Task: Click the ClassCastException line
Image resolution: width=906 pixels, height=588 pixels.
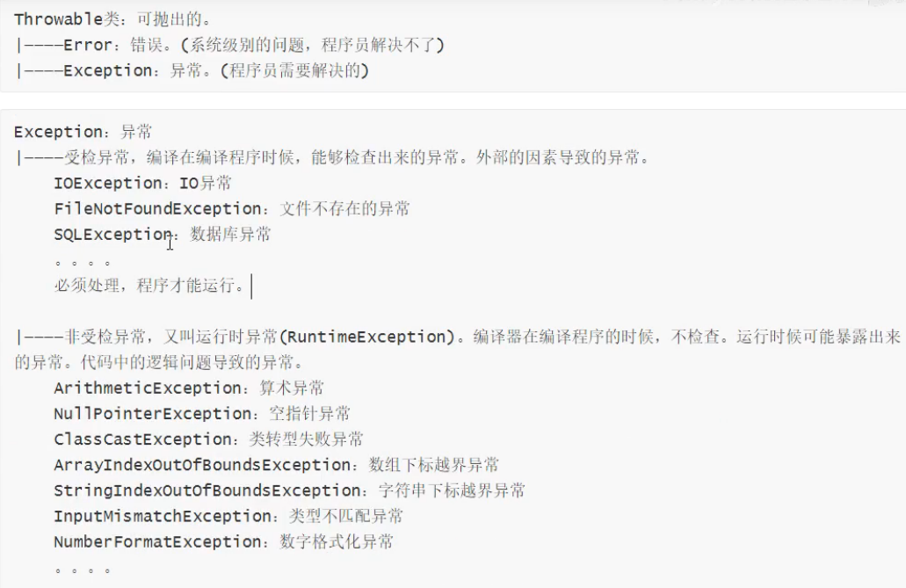Action: [x=208, y=439]
